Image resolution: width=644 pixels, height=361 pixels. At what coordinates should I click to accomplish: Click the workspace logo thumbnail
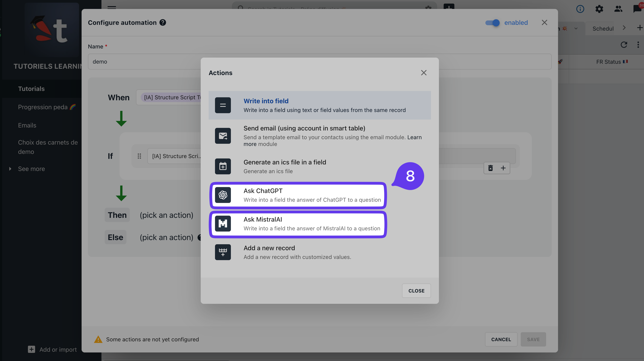point(52,30)
